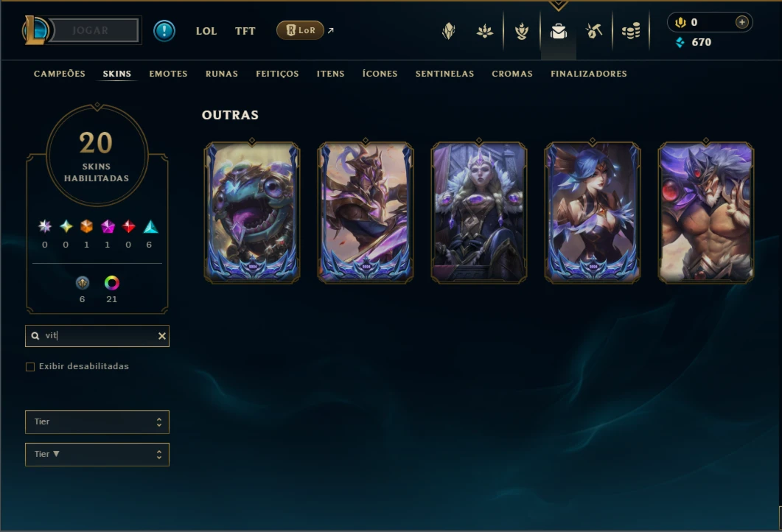Switch to the Campeões tab

[x=60, y=74]
